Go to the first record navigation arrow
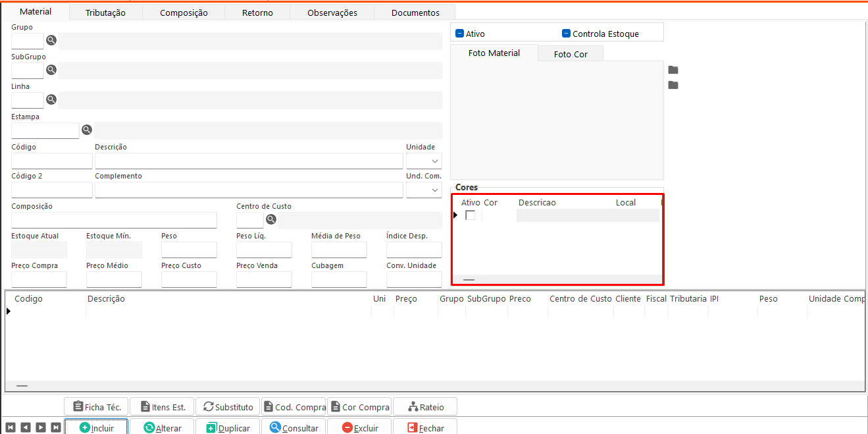The image size is (868, 434). (10, 427)
